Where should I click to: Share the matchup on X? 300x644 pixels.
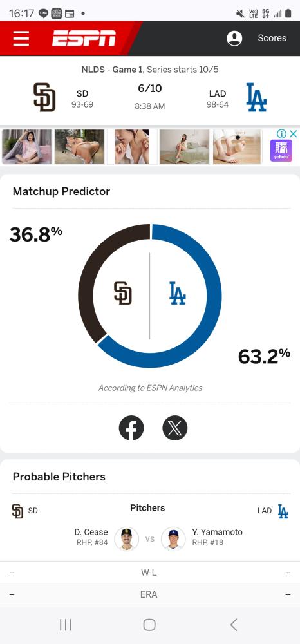tap(175, 428)
